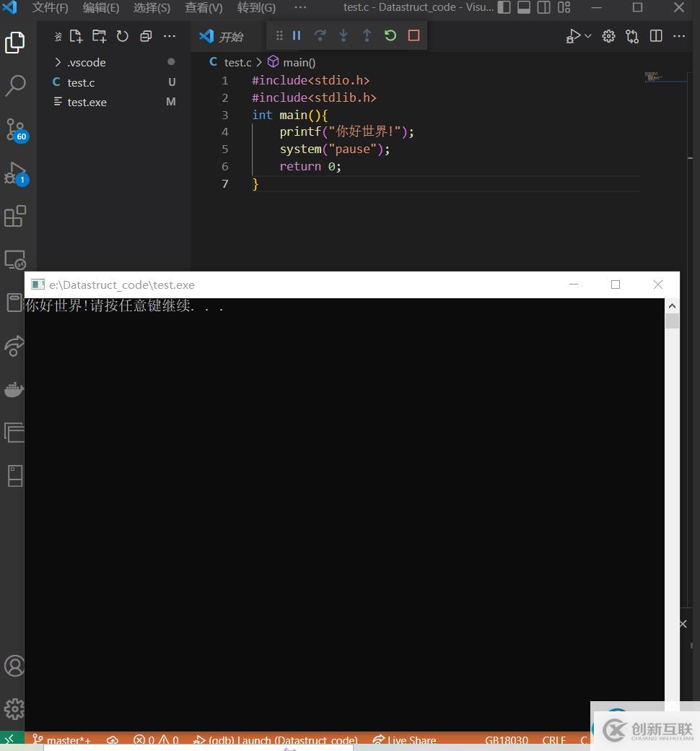Open editor more actions ellipsis

[x=679, y=36]
